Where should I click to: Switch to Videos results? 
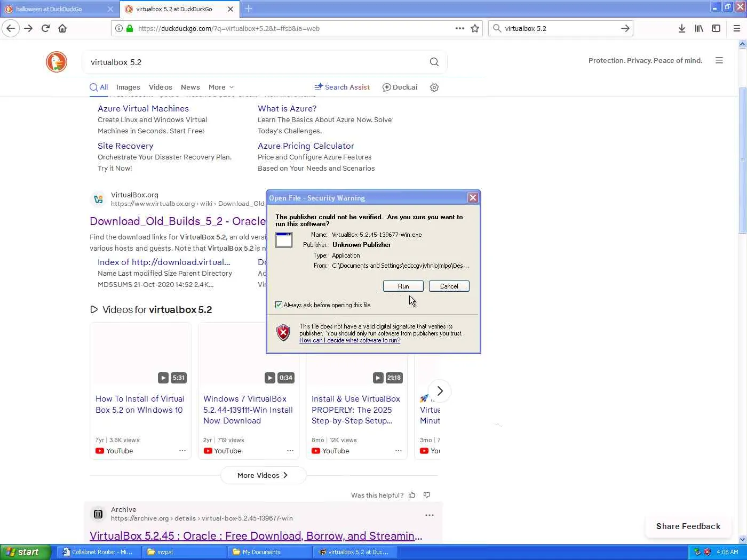pos(161,87)
